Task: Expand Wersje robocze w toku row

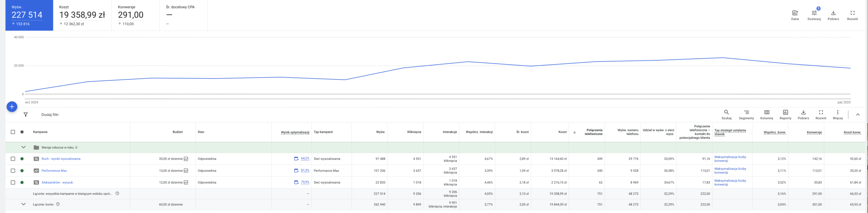Action: click(x=23, y=147)
